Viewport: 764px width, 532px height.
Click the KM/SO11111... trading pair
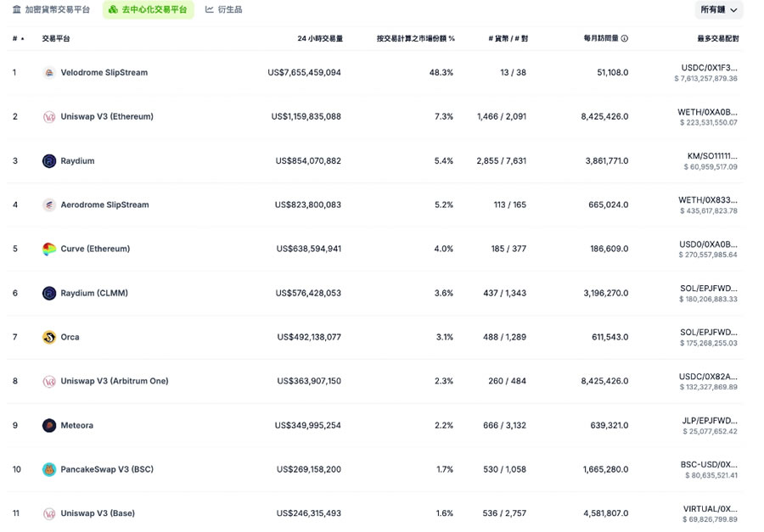712,156
